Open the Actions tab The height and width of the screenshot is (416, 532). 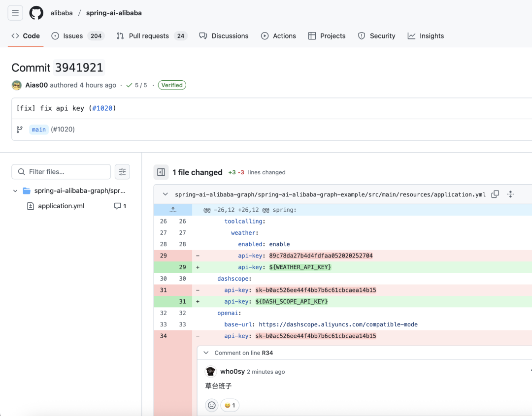point(278,36)
